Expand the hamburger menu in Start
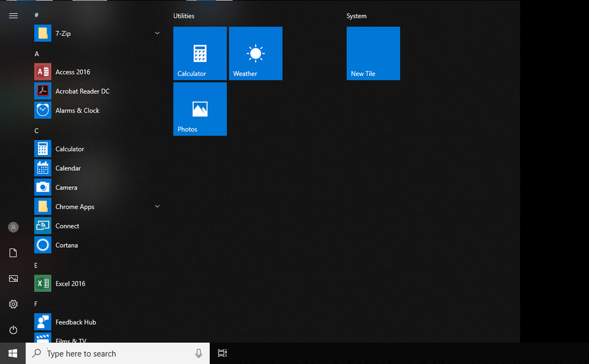Image resolution: width=589 pixels, height=364 pixels. pyautogui.click(x=13, y=16)
